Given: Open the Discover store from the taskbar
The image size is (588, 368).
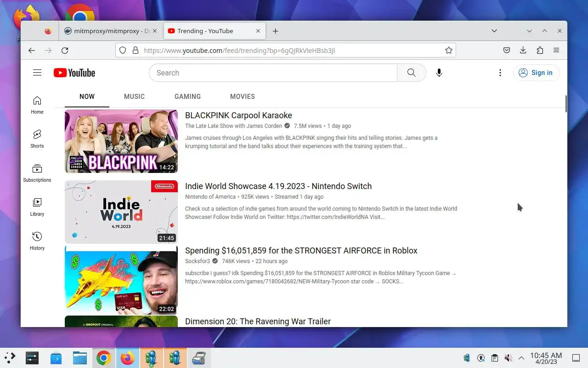Looking at the screenshot, I should pyautogui.click(x=56, y=358).
